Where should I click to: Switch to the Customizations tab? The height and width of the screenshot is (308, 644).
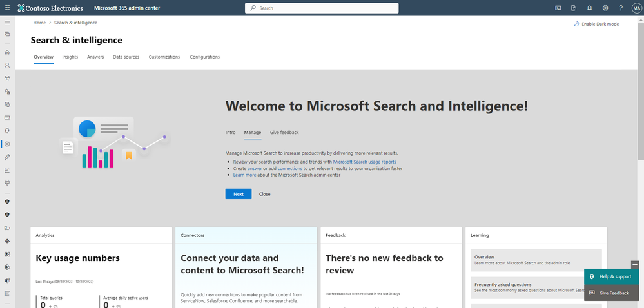[x=164, y=57]
